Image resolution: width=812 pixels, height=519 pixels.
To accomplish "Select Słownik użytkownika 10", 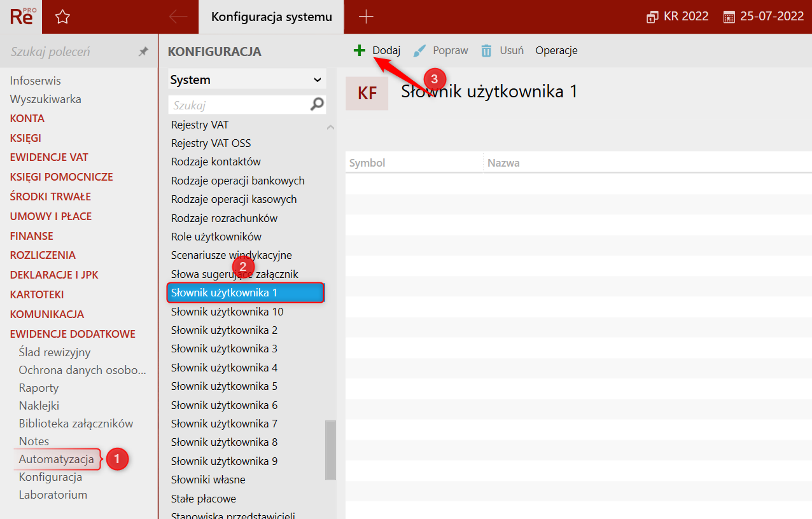I will (227, 312).
